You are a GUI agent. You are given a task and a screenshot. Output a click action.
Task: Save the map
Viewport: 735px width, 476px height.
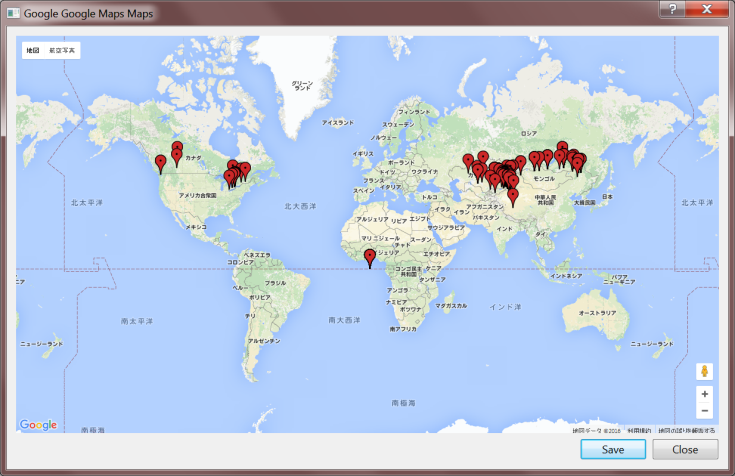[x=613, y=450]
